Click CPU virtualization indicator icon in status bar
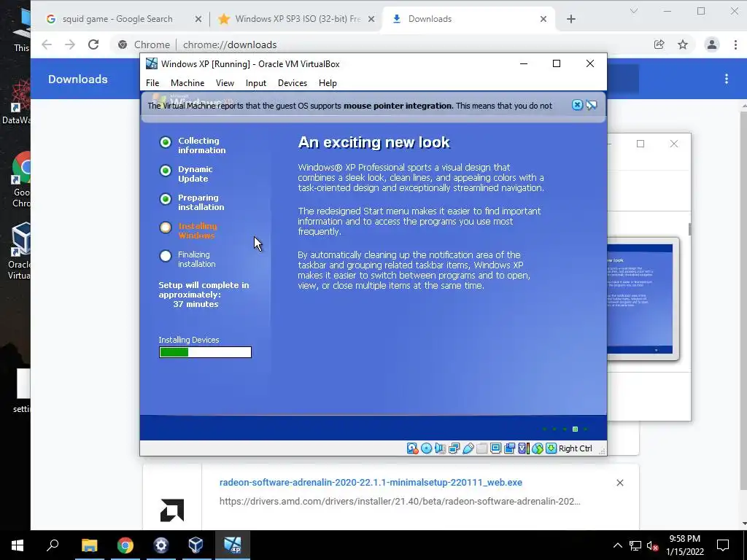 tap(523, 448)
